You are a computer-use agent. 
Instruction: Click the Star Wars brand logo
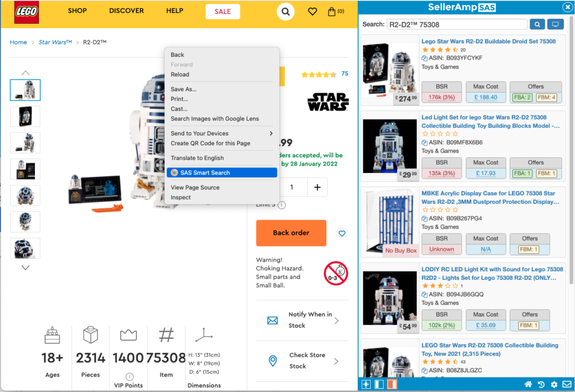[328, 102]
